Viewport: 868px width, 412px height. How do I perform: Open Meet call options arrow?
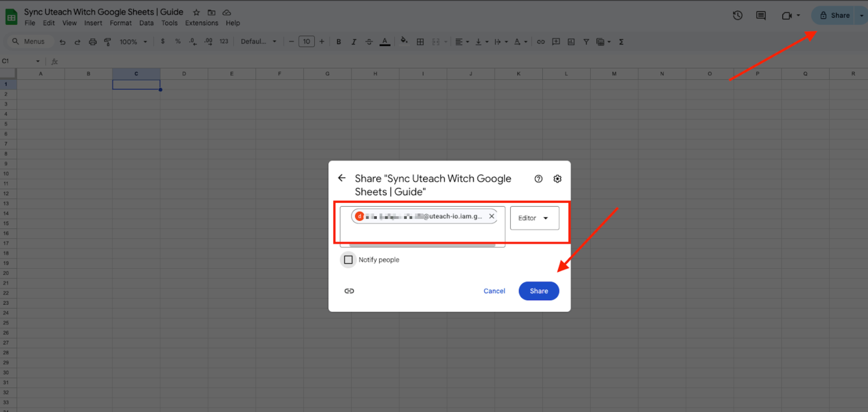click(798, 16)
